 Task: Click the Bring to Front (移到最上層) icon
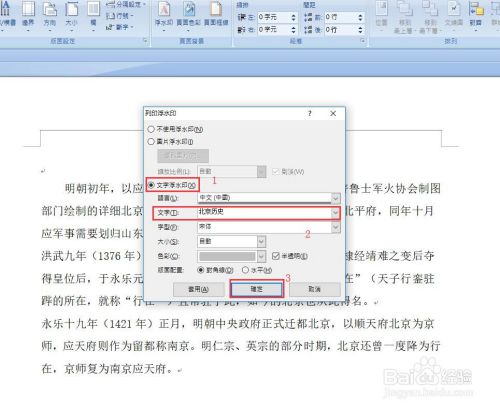coord(405,17)
